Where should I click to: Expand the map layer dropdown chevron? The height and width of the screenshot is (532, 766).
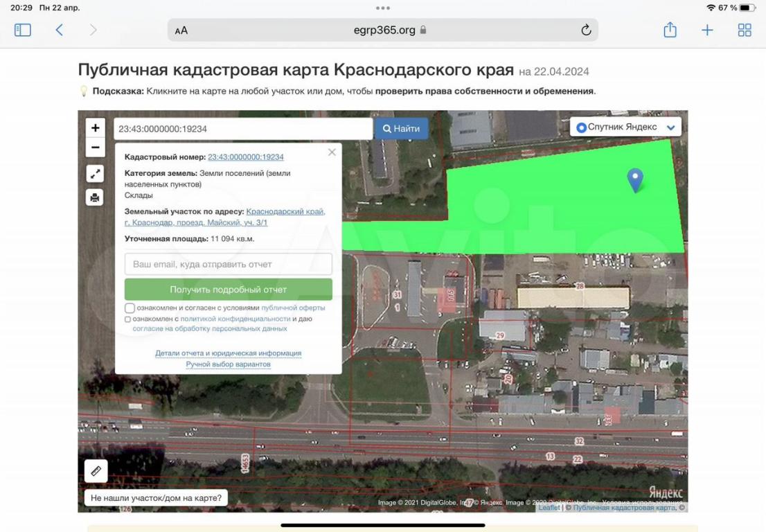coord(670,127)
